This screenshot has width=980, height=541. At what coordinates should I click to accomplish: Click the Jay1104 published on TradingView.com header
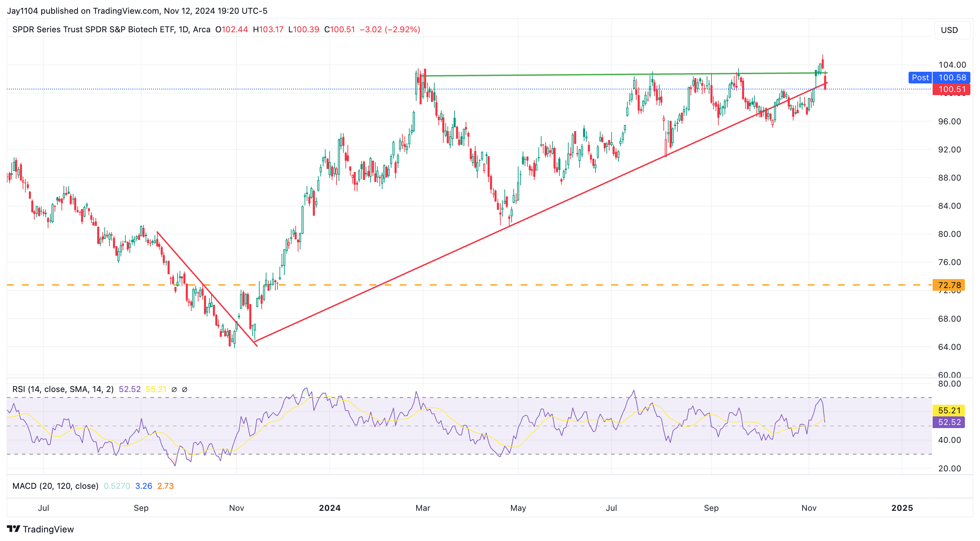coord(137,11)
